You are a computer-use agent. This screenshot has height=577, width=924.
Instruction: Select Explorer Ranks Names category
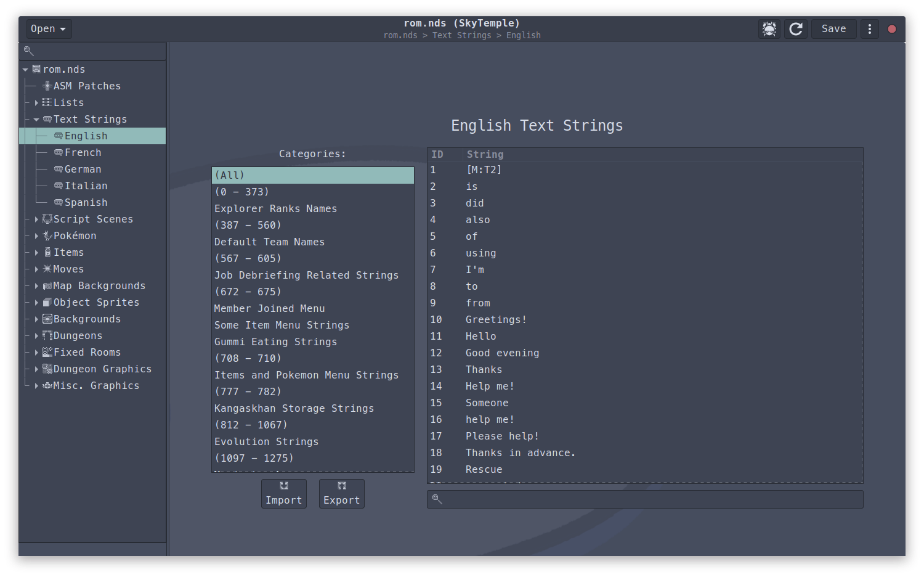click(275, 209)
